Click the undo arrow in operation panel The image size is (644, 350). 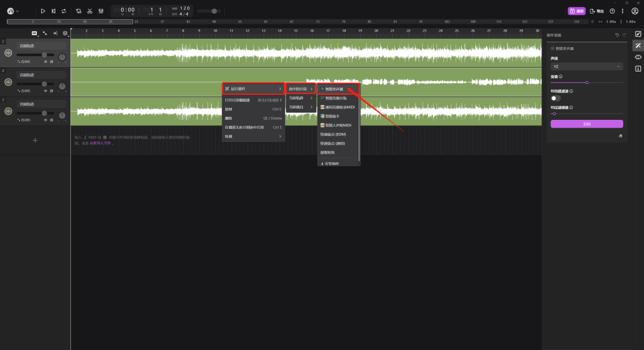click(617, 35)
